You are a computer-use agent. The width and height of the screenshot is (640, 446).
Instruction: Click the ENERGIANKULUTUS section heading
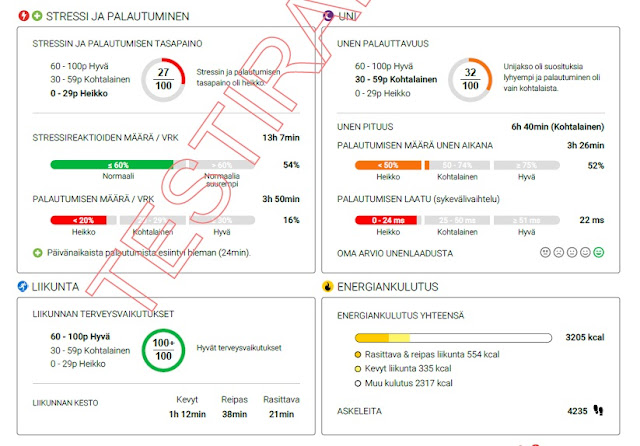(x=388, y=287)
